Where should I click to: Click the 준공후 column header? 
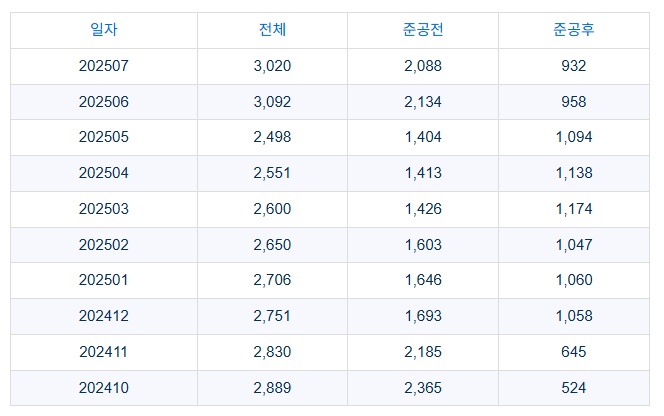coord(574,30)
